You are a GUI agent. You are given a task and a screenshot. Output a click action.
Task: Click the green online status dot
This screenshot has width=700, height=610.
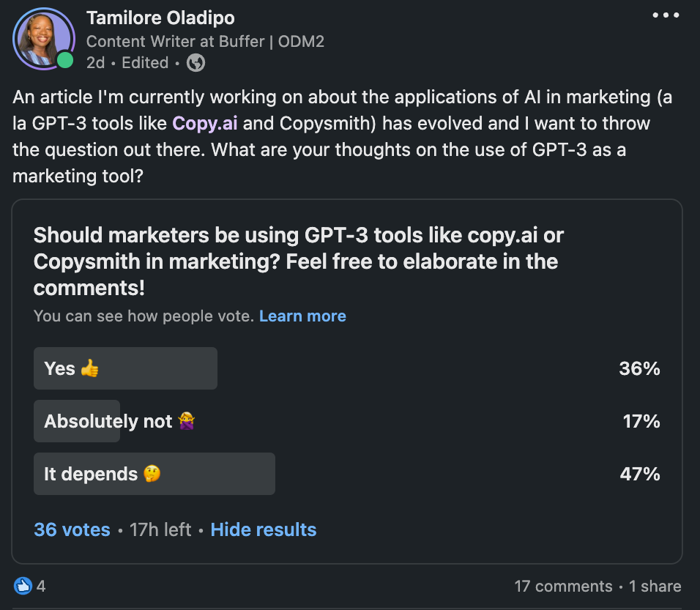tap(65, 60)
